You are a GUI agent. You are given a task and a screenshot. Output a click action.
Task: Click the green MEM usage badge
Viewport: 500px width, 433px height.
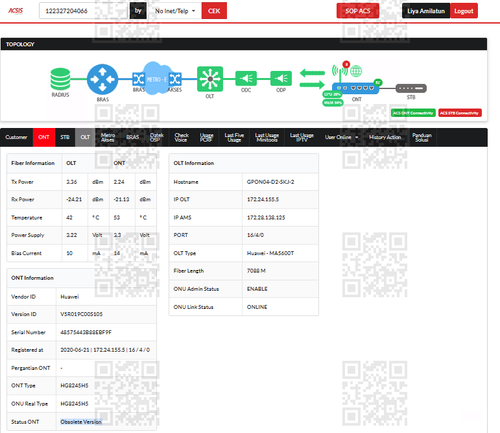(333, 103)
